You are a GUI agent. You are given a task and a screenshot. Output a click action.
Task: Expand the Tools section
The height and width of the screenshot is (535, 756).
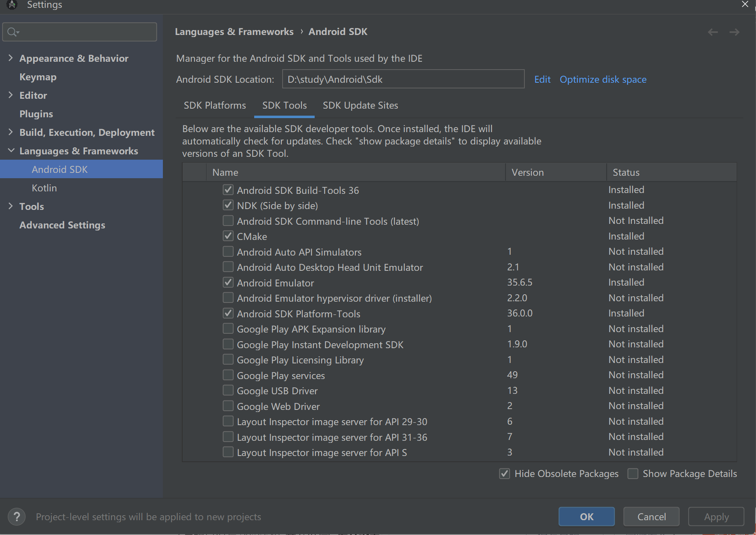tap(11, 206)
